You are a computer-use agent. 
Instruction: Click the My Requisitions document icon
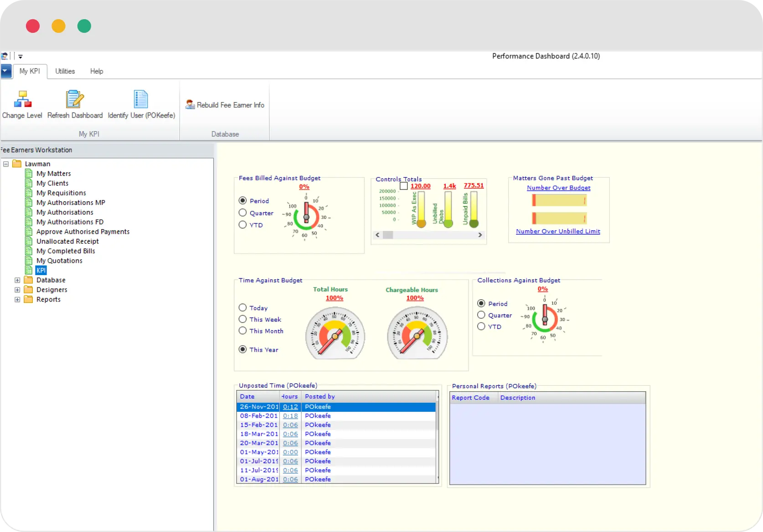29,193
